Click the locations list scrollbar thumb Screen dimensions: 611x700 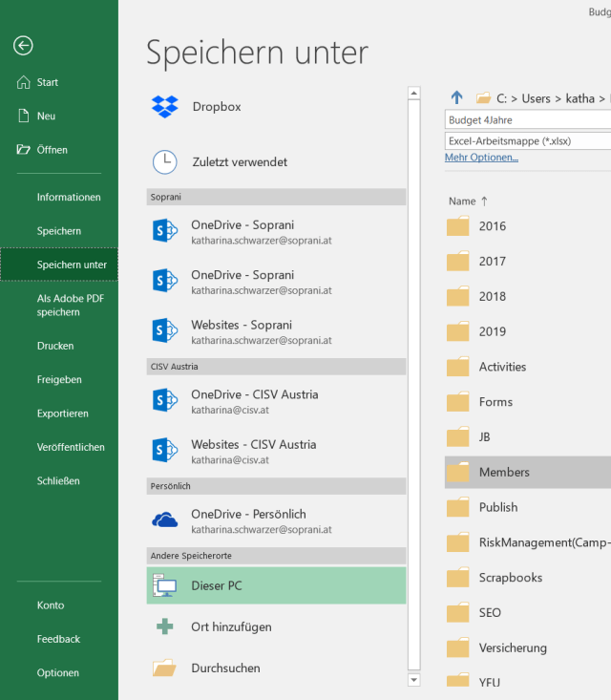point(413,385)
